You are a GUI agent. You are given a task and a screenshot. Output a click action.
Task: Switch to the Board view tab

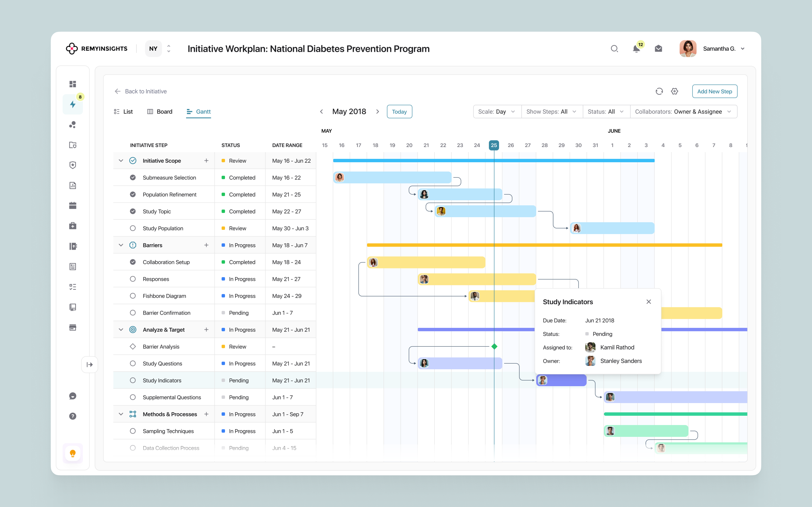pyautogui.click(x=160, y=112)
